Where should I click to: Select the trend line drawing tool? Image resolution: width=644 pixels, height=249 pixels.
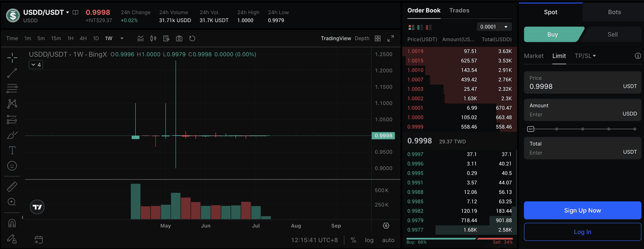[x=12, y=73]
